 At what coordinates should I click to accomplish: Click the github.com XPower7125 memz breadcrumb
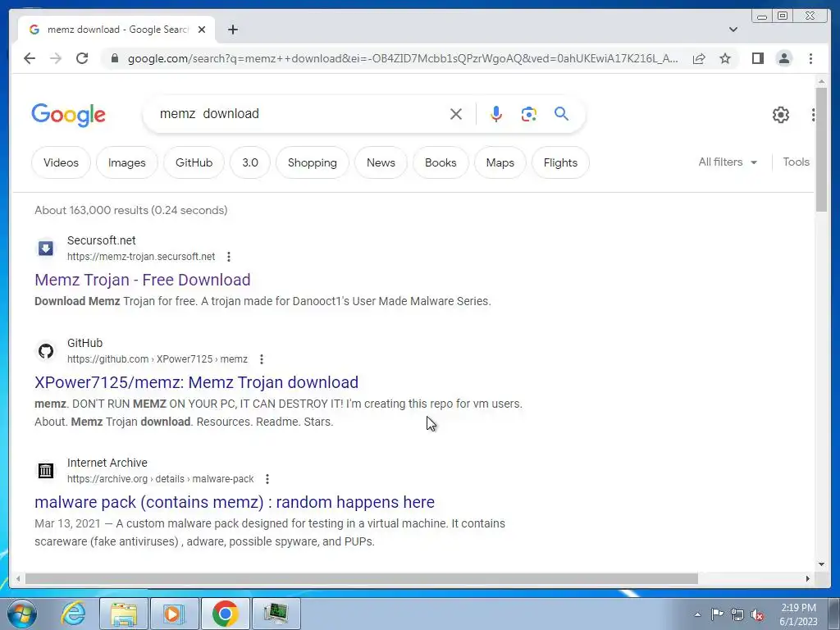pos(157,359)
